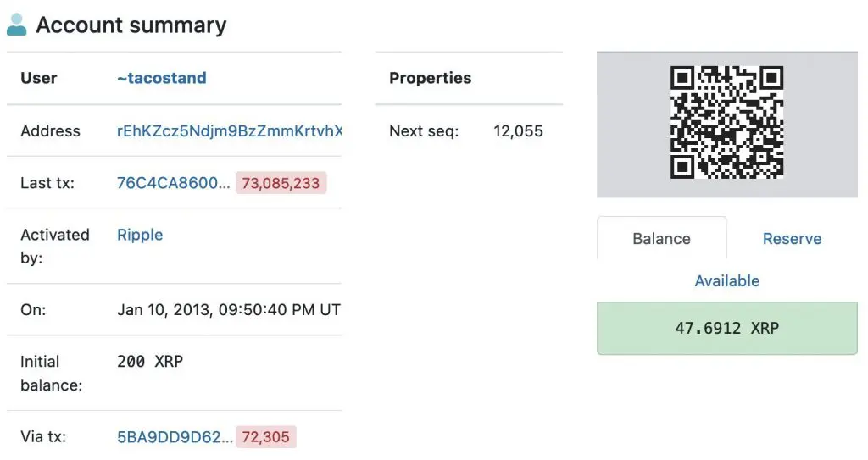Click the account QR code image
This screenshot has width=868, height=460.
726,122
